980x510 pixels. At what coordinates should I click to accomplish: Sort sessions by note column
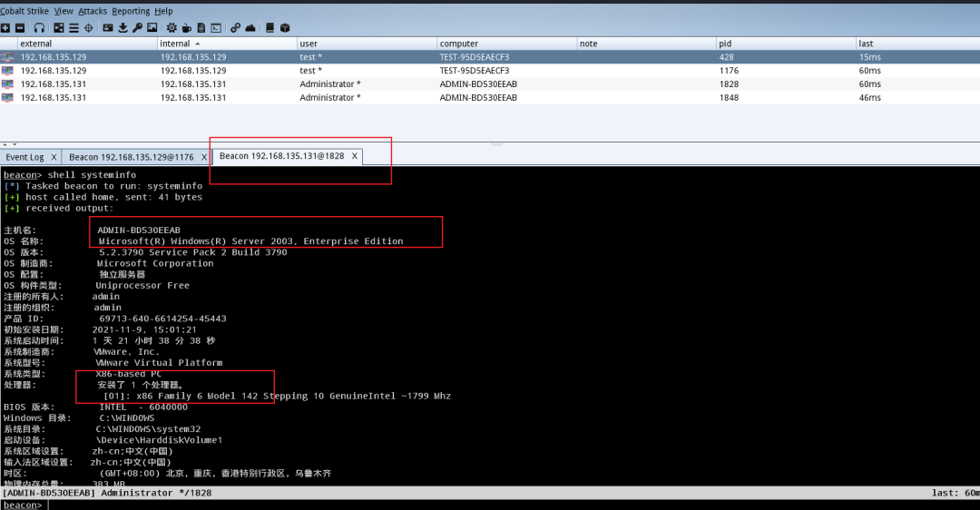pos(646,44)
